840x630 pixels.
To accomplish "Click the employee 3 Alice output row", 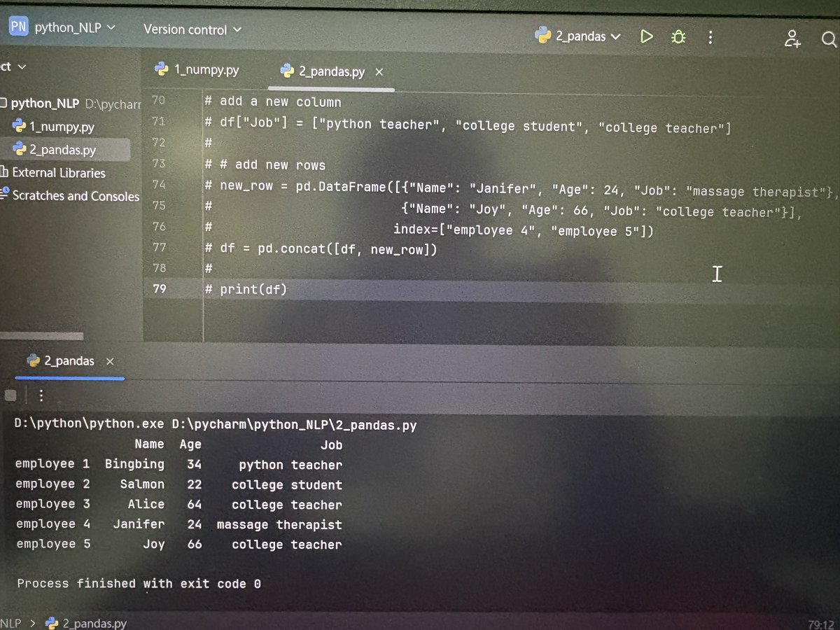I will click(x=179, y=504).
